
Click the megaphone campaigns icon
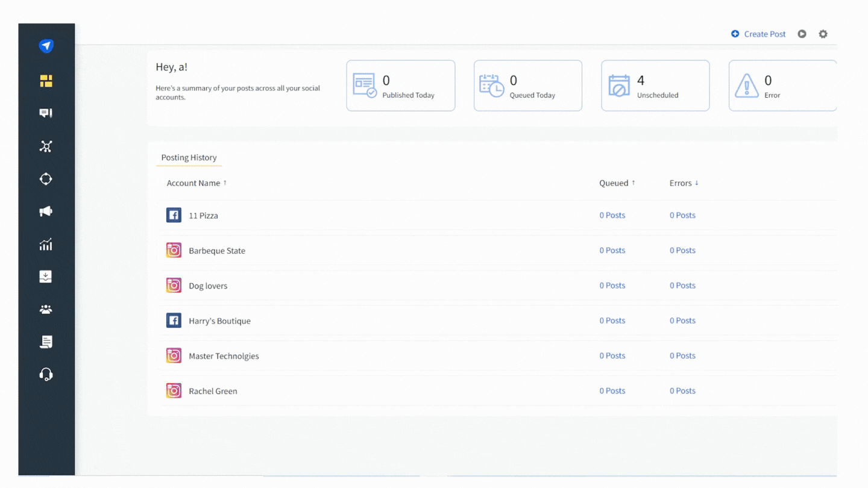point(46,211)
